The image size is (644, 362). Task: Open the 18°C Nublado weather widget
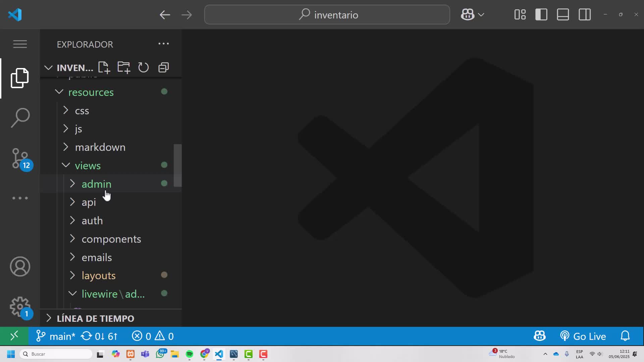[x=502, y=354]
